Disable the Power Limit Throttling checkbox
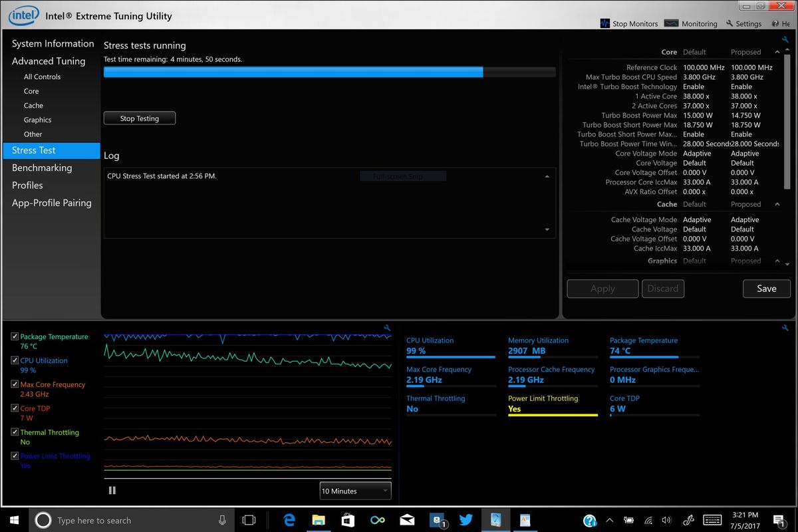The height and width of the screenshot is (532, 798). [x=15, y=456]
